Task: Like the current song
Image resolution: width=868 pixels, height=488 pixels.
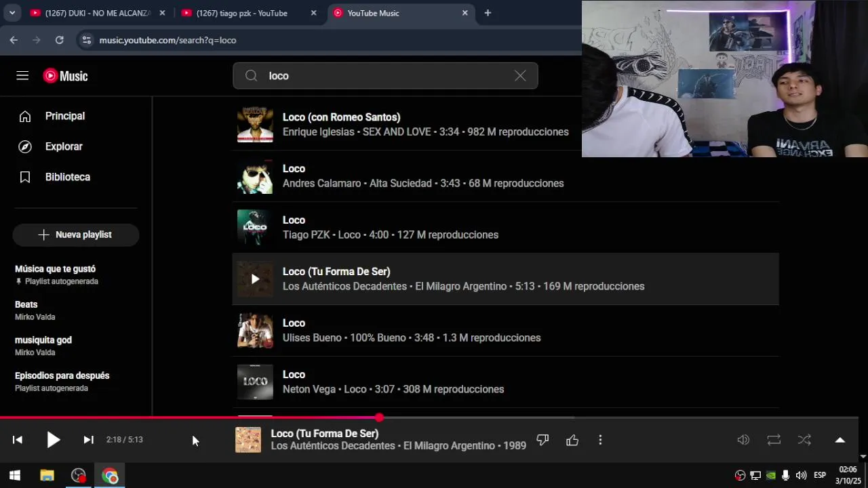Action: pos(572,440)
